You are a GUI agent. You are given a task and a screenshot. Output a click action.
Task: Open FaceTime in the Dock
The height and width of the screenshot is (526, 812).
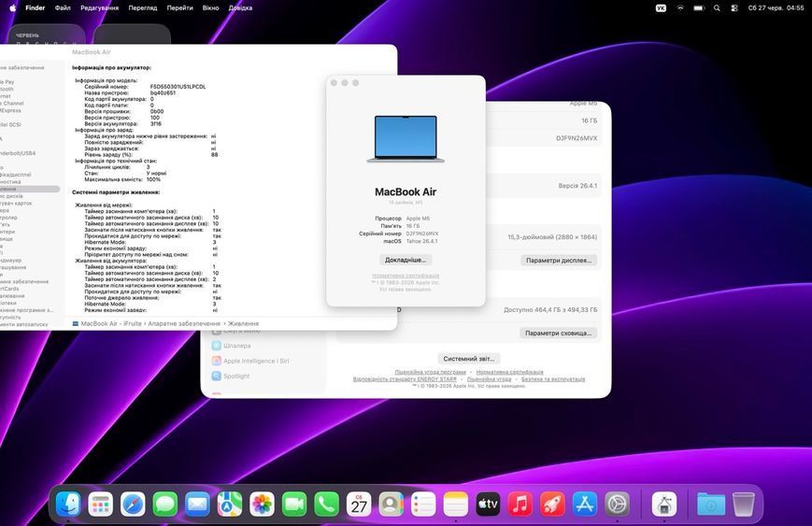click(x=294, y=504)
